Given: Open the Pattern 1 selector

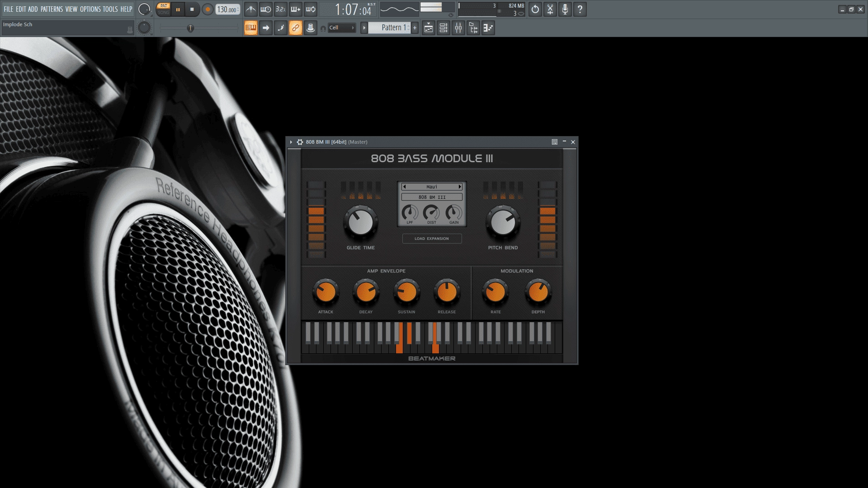Looking at the screenshot, I should coord(390,28).
